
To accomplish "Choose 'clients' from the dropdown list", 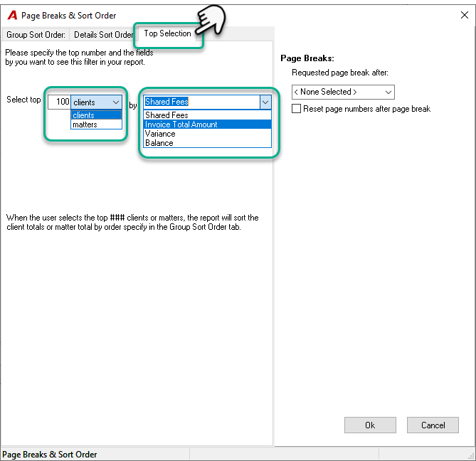I will coord(96,115).
